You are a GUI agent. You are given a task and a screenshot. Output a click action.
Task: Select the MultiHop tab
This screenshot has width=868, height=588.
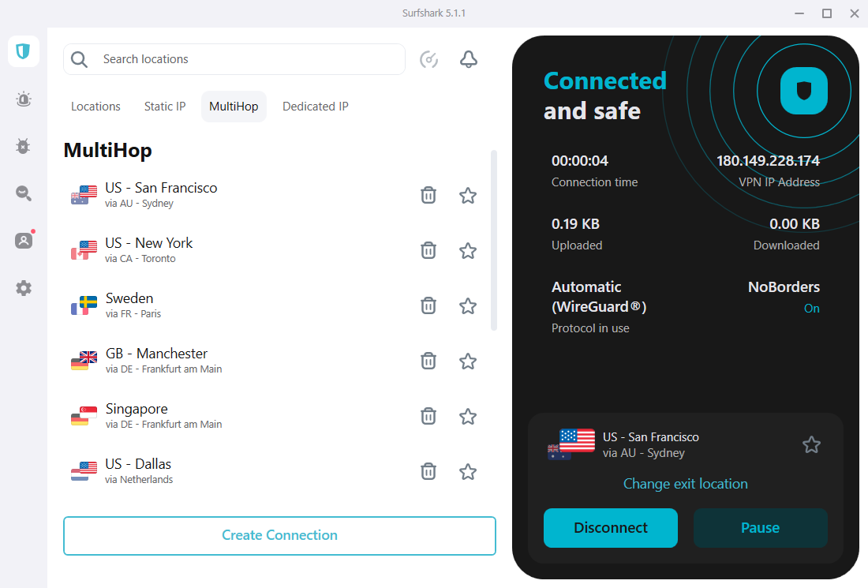point(234,107)
